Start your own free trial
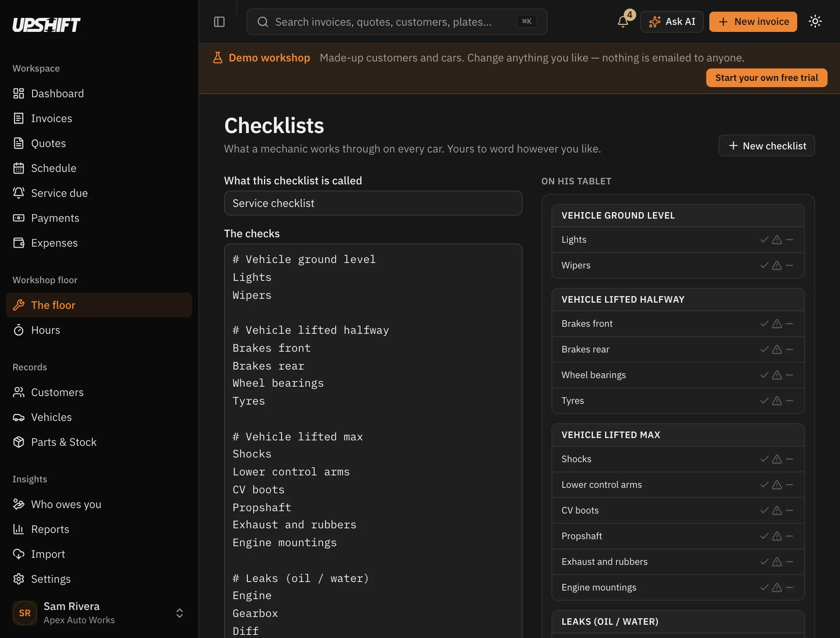Viewport: 840px width, 638px height. pos(766,78)
